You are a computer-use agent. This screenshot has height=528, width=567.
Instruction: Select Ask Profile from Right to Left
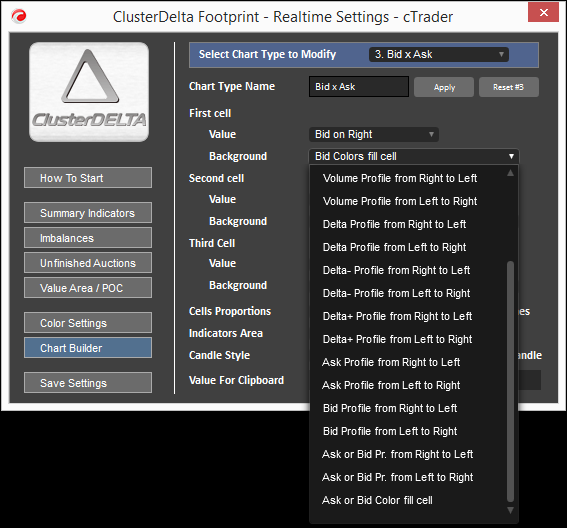click(408, 362)
